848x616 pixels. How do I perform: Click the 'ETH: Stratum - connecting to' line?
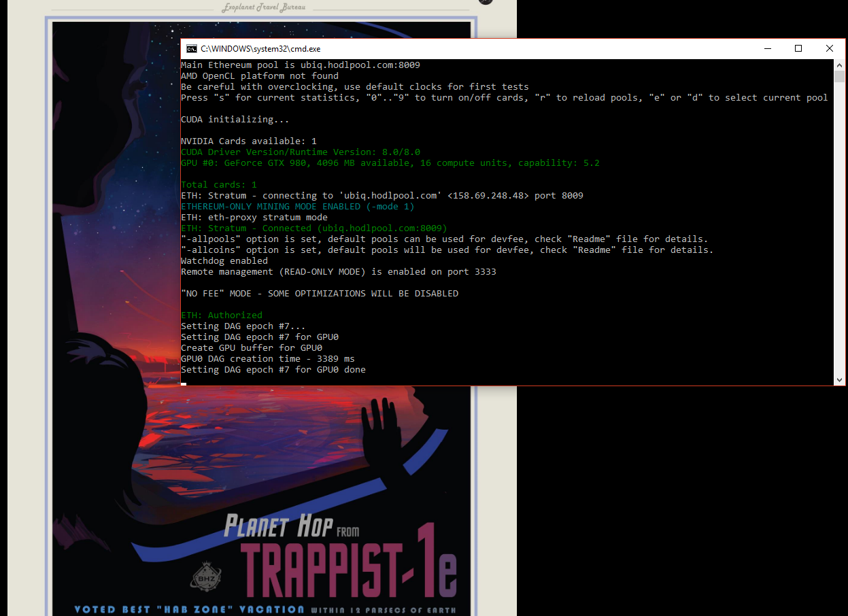tap(381, 196)
